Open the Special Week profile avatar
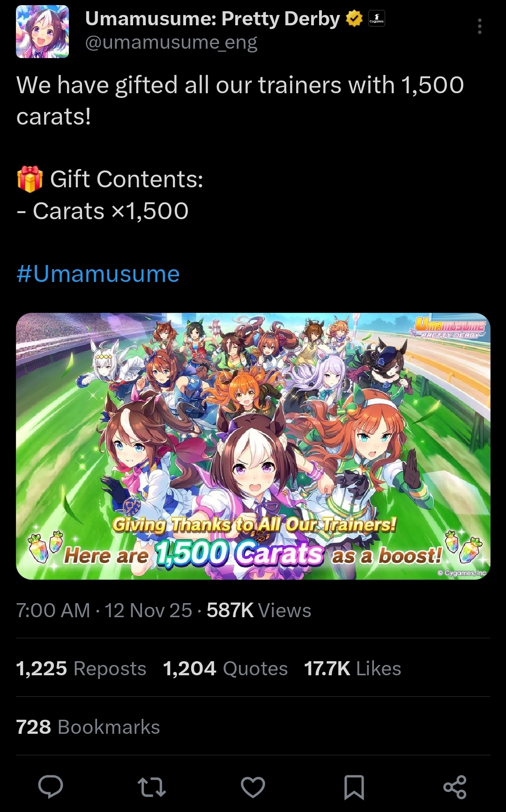 pyautogui.click(x=43, y=32)
